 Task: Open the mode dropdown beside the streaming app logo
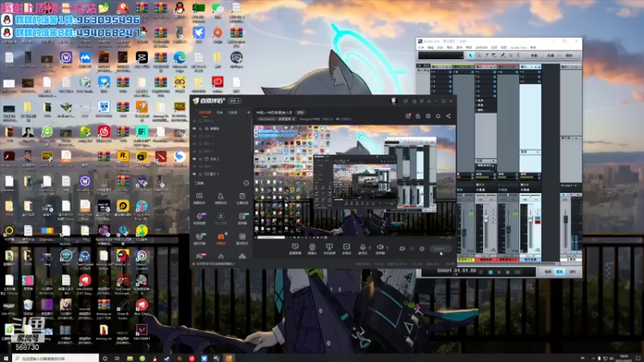(x=235, y=101)
